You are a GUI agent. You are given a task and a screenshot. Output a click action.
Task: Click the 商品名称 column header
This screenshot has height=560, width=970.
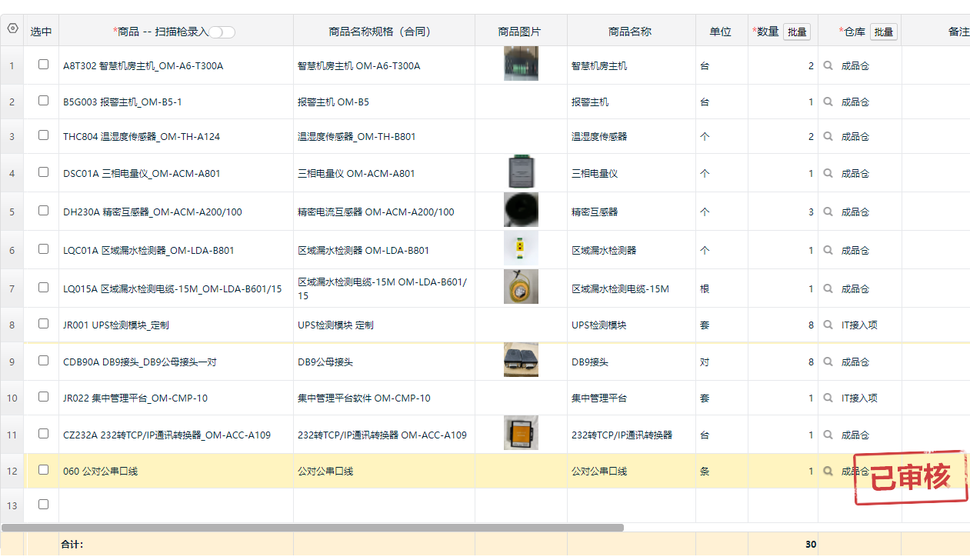point(631,32)
